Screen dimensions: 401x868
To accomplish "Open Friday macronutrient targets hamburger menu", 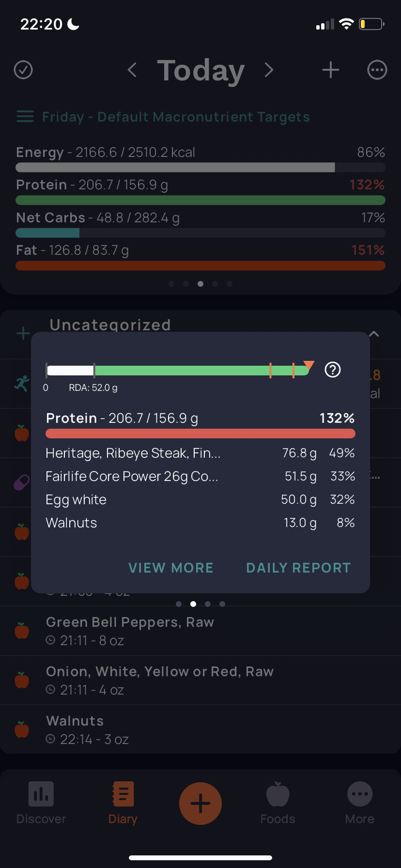I will tap(25, 117).
